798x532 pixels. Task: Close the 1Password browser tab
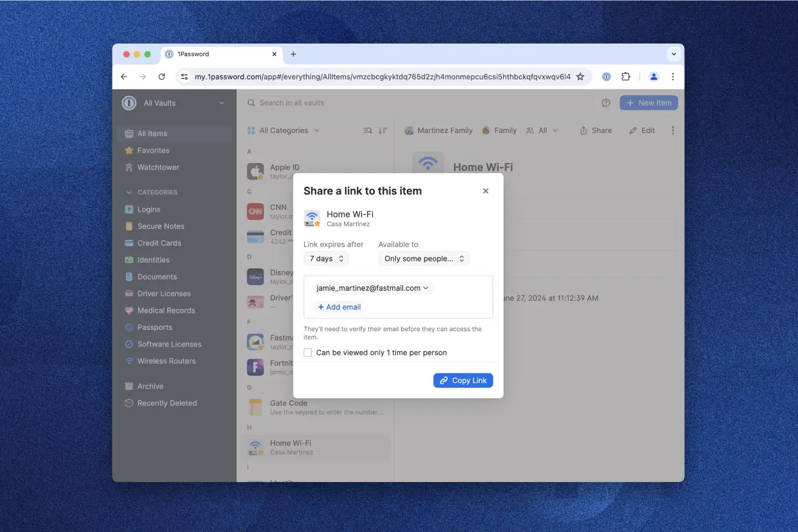274,54
